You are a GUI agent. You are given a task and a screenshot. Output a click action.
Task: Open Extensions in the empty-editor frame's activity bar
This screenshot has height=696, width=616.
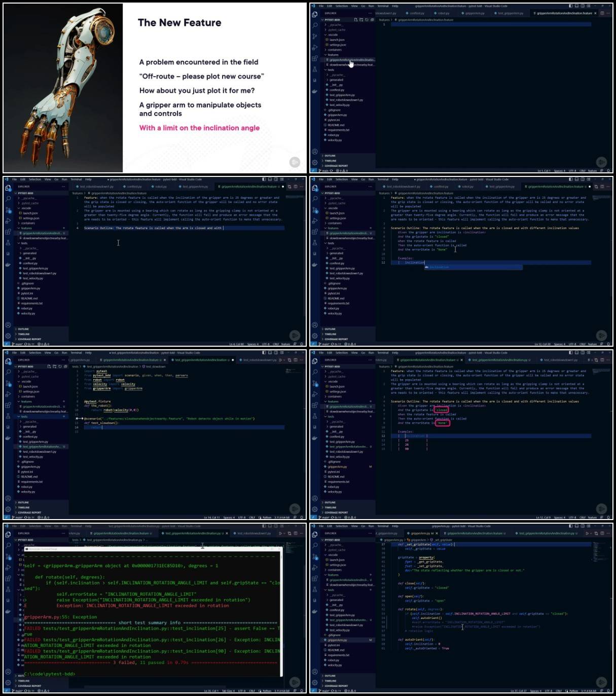coord(315,58)
